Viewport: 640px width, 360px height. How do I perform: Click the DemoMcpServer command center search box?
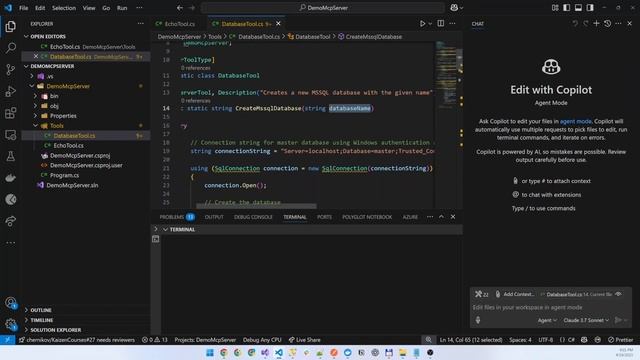click(322, 8)
